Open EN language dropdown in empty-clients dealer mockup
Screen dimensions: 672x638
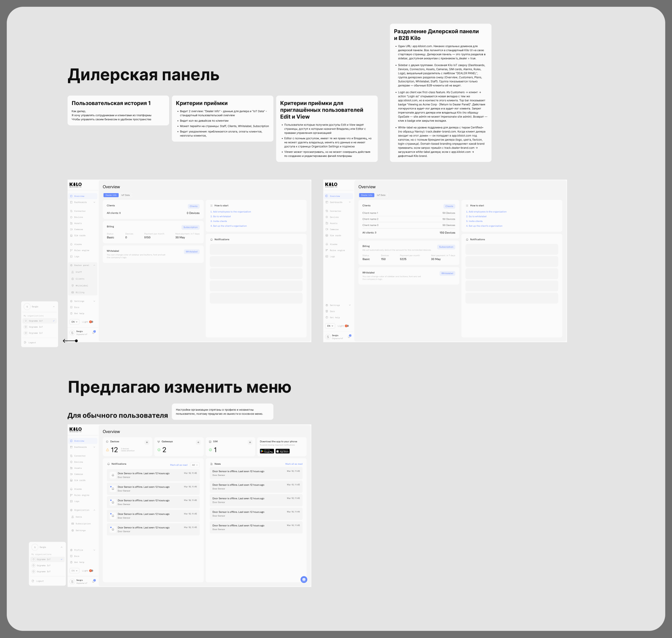click(x=74, y=322)
